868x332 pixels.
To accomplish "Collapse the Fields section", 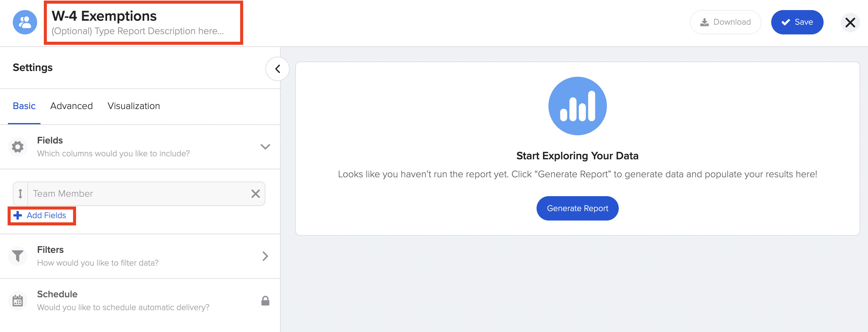I will pos(265,147).
